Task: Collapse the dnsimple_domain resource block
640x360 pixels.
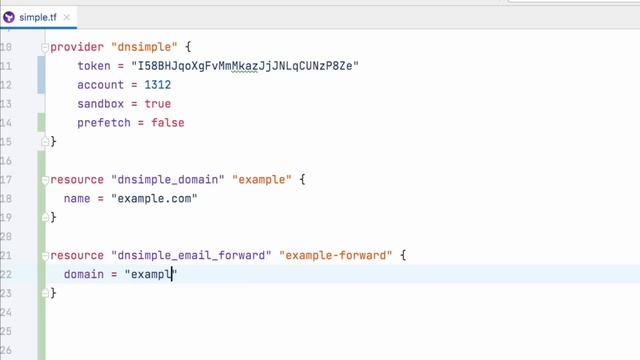Action: 45,180
